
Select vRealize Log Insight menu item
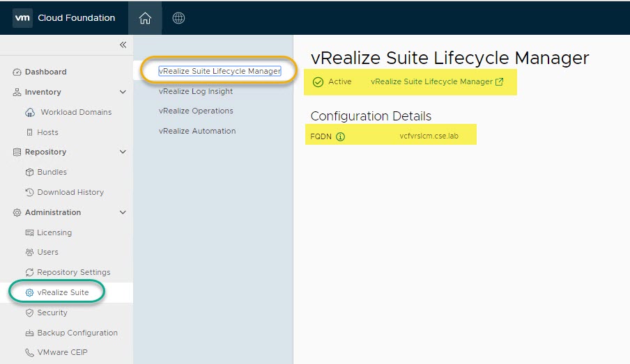(196, 91)
